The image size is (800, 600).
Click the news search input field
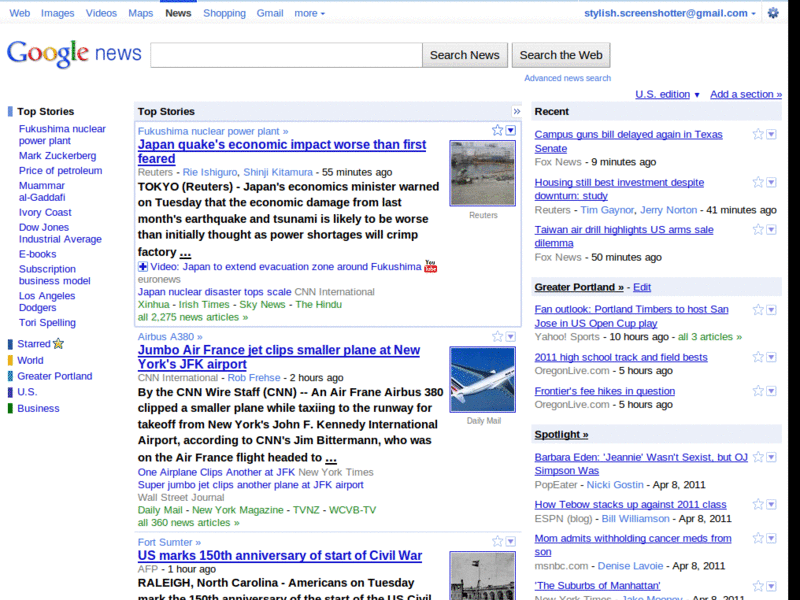[286, 55]
